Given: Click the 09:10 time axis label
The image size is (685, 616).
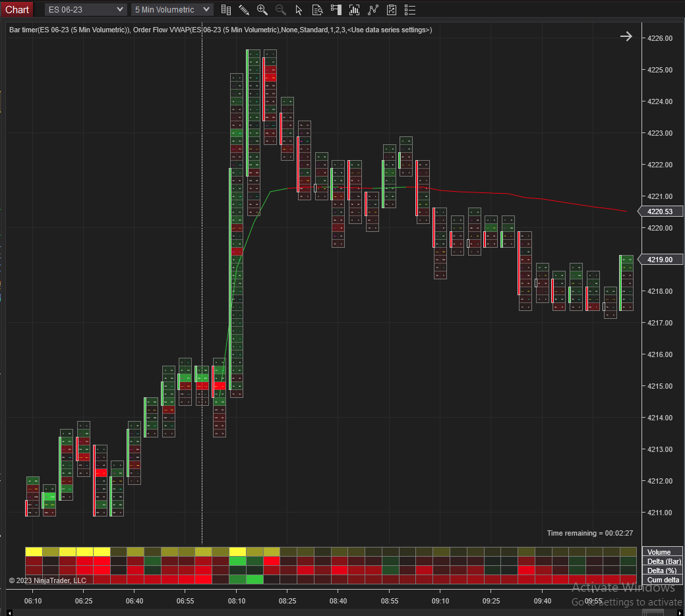Looking at the screenshot, I should click(440, 601).
